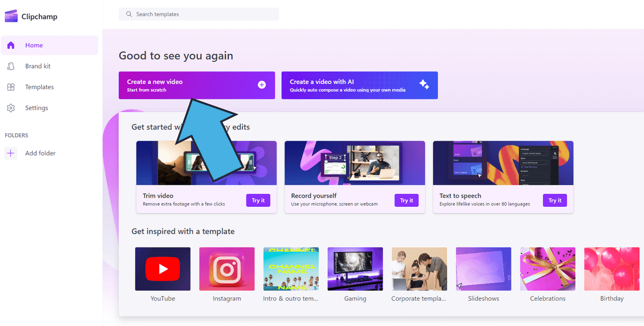Select the YouTube template thumbnail
644x326 pixels.
pyautogui.click(x=163, y=269)
